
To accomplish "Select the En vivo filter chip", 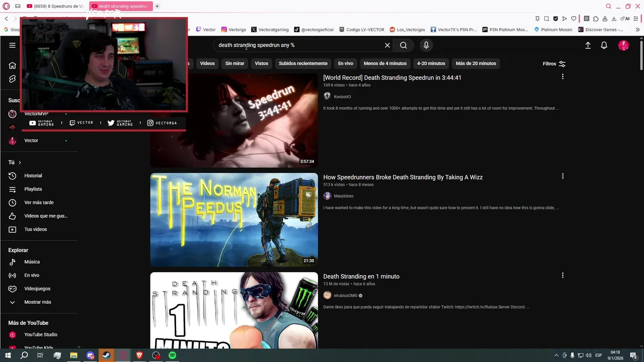I will point(346,63).
